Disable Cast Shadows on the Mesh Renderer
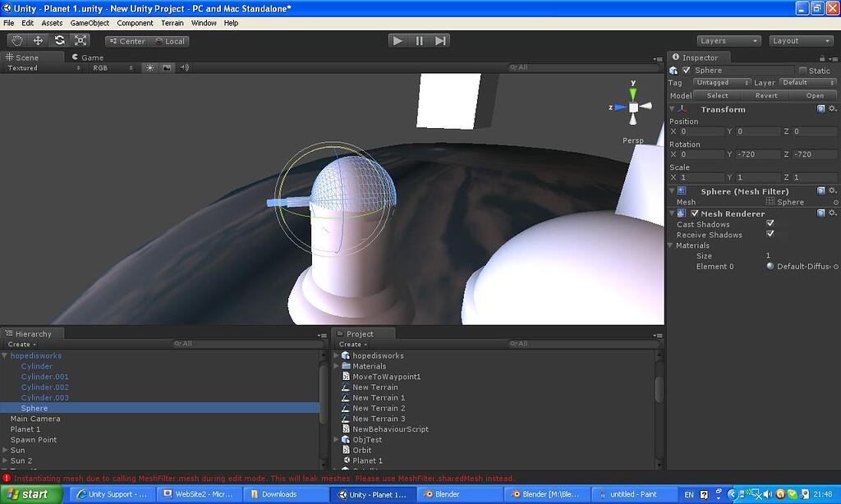Screen dimensions: 841x504 tap(770, 223)
